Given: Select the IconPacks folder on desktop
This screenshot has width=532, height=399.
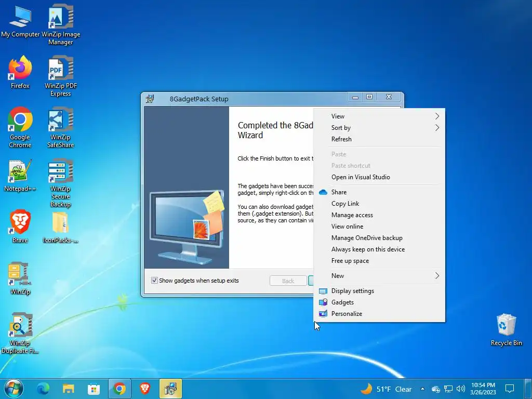Looking at the screenshot, I should coord(61,228).
